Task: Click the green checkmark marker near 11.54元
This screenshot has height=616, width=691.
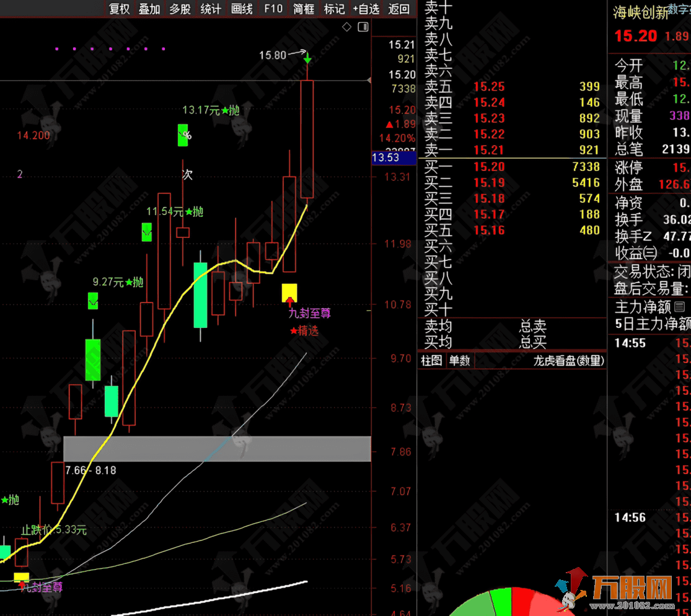Action: point(147,232)
